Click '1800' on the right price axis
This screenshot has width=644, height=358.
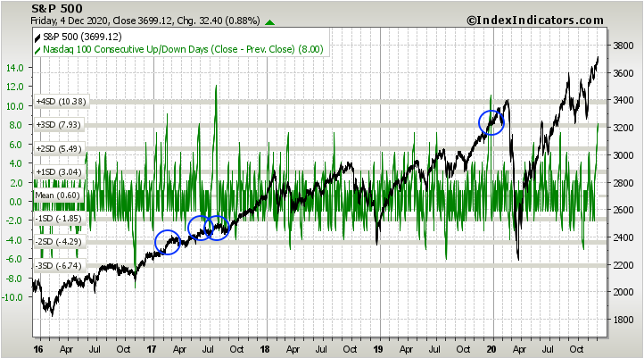coord(623,320)
